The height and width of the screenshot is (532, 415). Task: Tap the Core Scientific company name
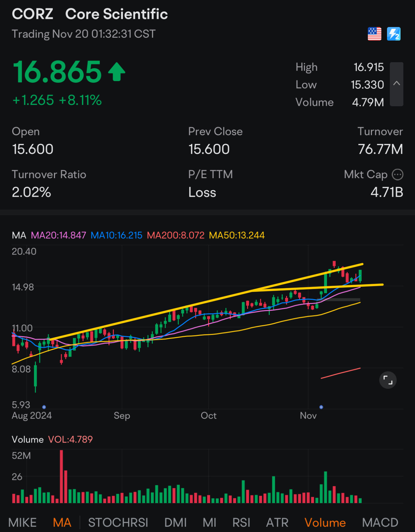coord(117,14)
